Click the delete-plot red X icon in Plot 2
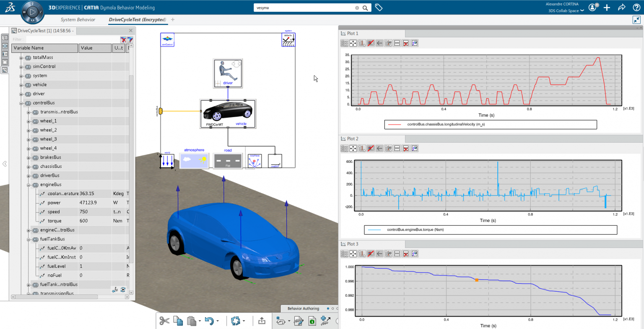This screenshot has width=644, height=329. pyautogui.click(x=405, y=148)
